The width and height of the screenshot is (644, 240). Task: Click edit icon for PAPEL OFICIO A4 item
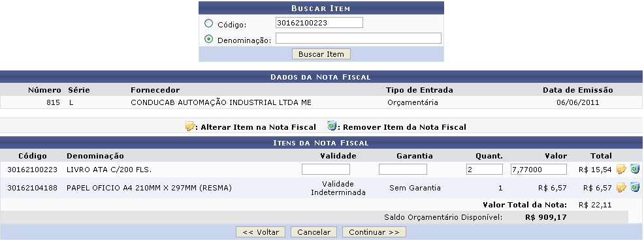pyautogui.click(x=621, y=188)
